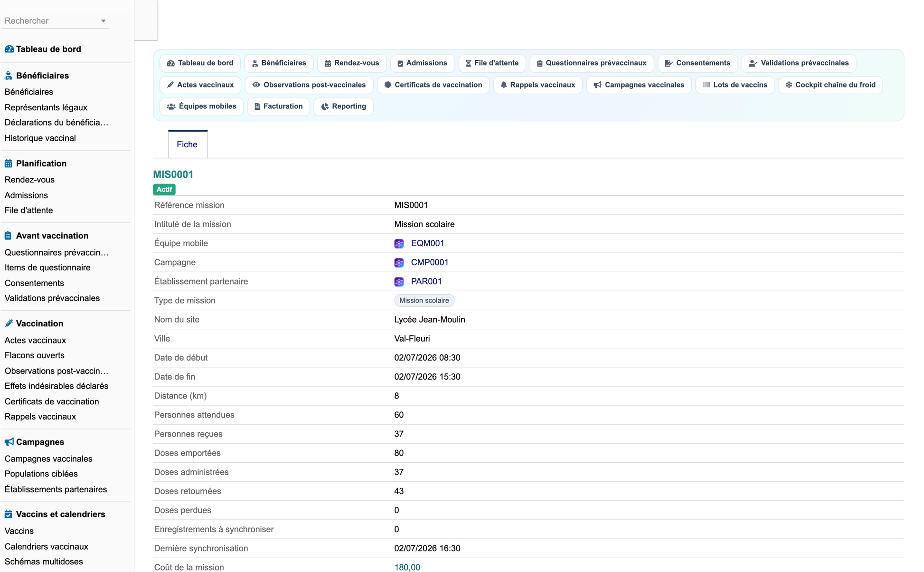The width and height of the screenshot is (924, 572).
Task: Click the Vaccination syringe icon in sidebar
Action: click(9, 324)
